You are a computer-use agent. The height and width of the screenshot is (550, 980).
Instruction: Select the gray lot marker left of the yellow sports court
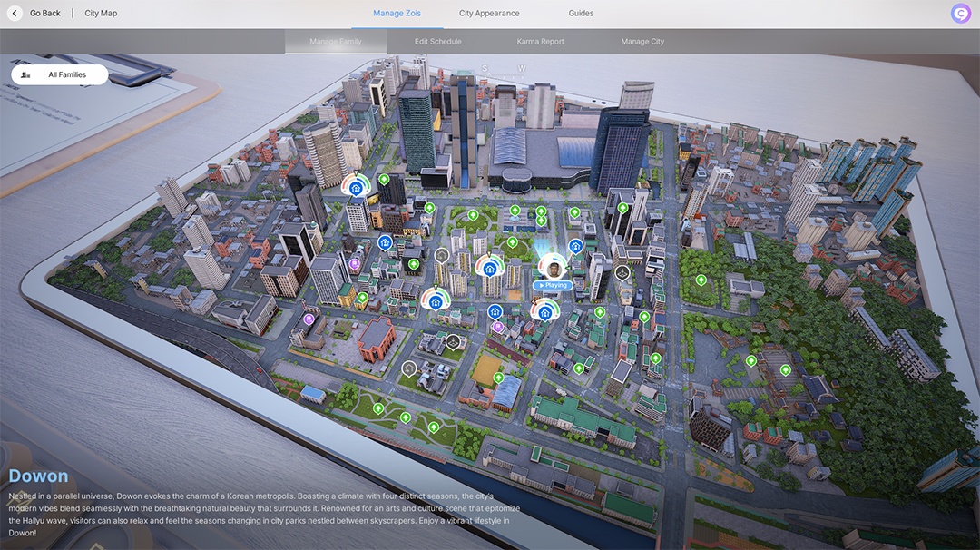(x=453, y=341)
